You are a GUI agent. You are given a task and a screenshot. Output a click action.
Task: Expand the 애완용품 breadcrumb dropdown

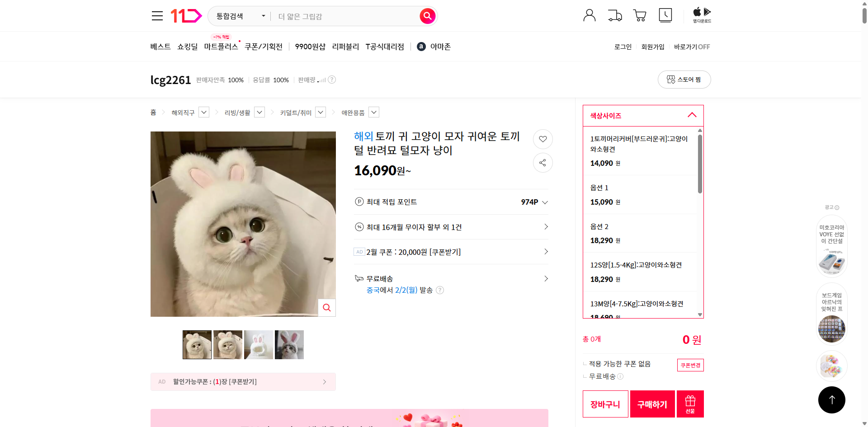click(x=373, y=112)
